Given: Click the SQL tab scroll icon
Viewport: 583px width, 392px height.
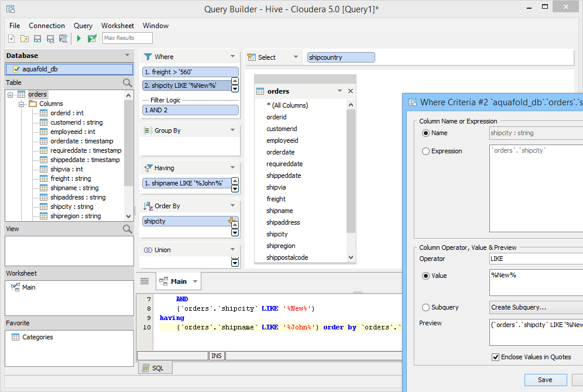Looking at the screenshot, I should (146, 368).
